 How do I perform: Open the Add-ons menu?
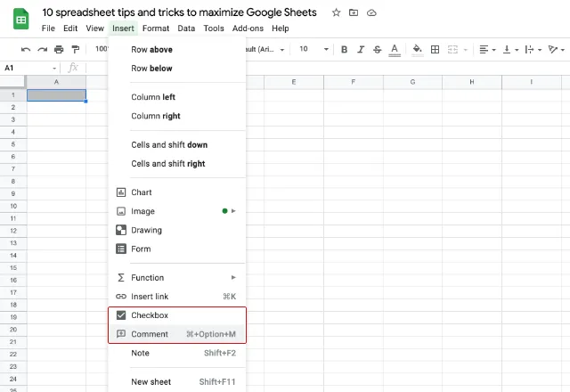click(x=248, y=29)
